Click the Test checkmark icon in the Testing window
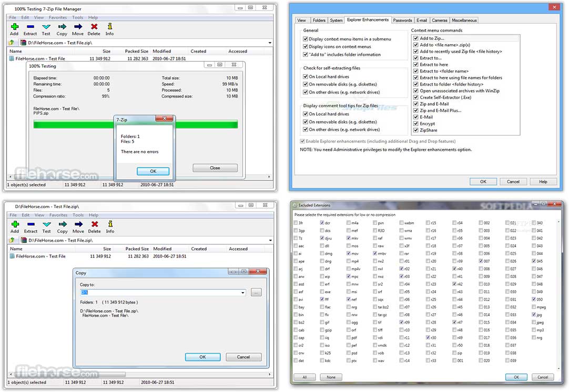 (46, 26)
